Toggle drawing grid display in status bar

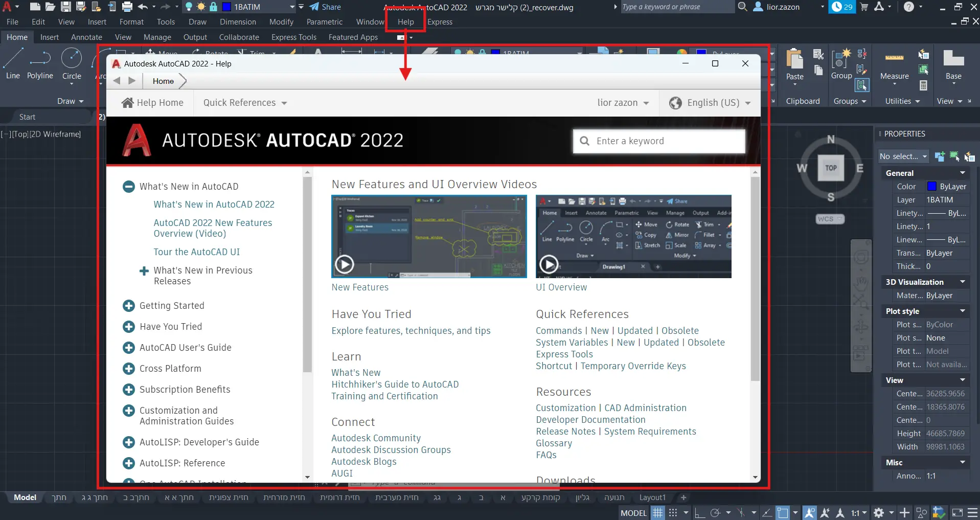pyautogui.click(x=657, y=512)
